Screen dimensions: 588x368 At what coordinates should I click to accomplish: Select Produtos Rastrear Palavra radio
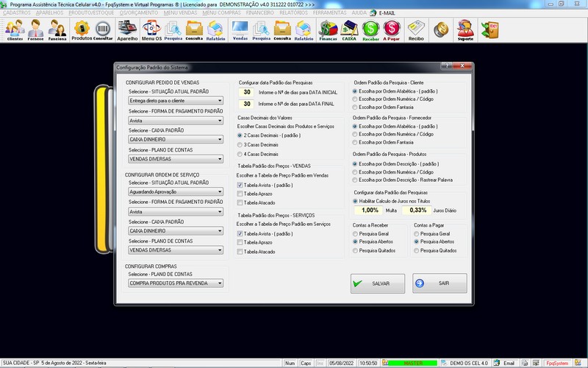(x=355, y=180)
